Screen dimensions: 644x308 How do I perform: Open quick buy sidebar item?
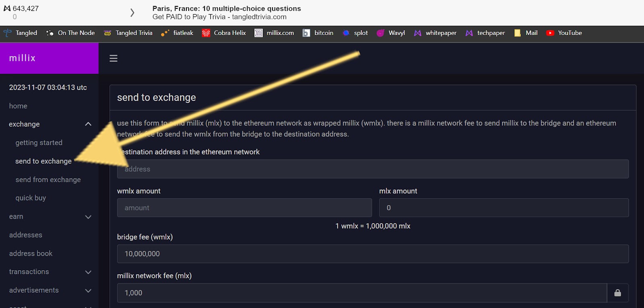pyautogui.click(x=31, y=198)
